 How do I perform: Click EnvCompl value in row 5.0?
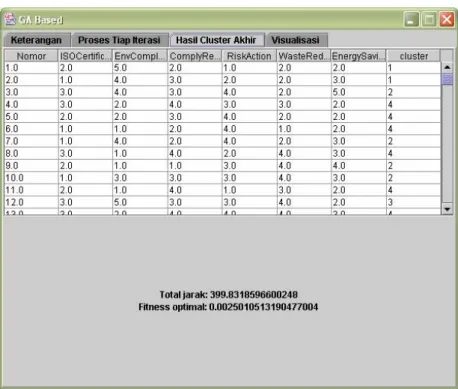click(140, 117)
